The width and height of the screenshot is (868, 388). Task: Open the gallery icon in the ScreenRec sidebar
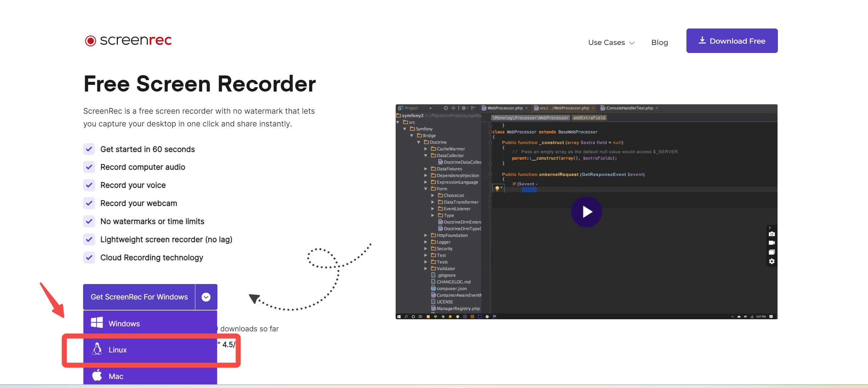point(772,252)
